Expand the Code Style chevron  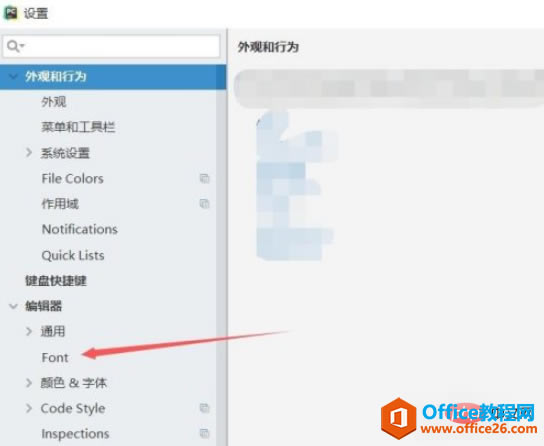coord(29,408)
